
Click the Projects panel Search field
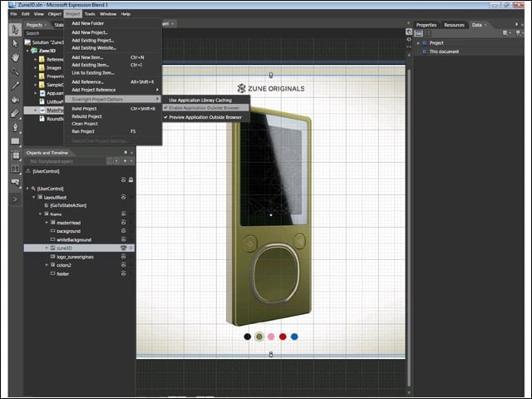(44, 33)
